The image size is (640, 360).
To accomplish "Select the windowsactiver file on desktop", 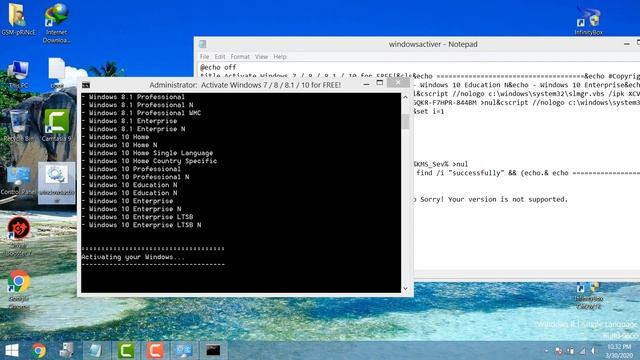I will point(57,183).
